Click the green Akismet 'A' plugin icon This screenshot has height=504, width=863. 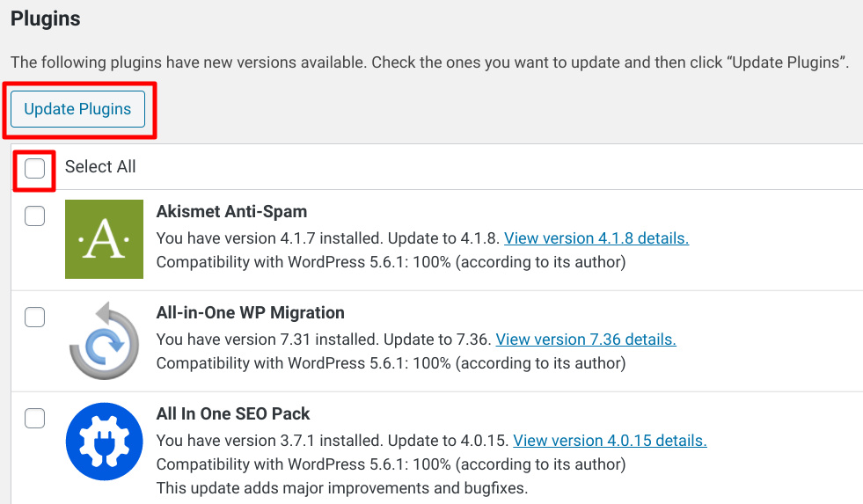(104, 238)
